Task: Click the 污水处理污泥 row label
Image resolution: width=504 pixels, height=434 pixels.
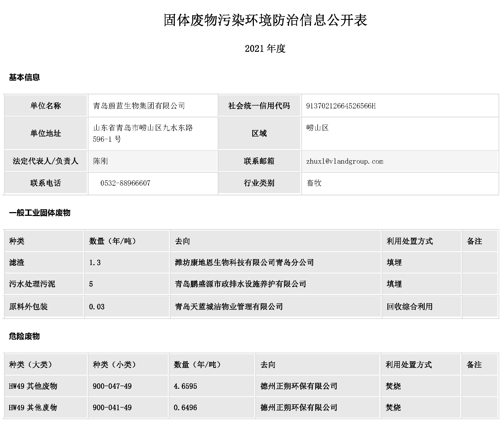Action: coord(32,284)
